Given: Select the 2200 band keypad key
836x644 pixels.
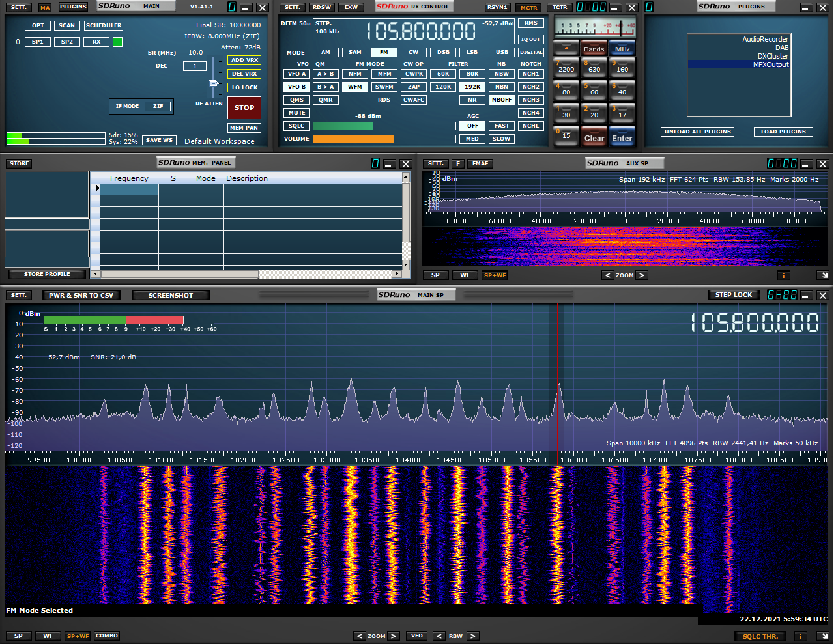Looking at the screenshot, I should pyautogui.click(x=566, y=68).
